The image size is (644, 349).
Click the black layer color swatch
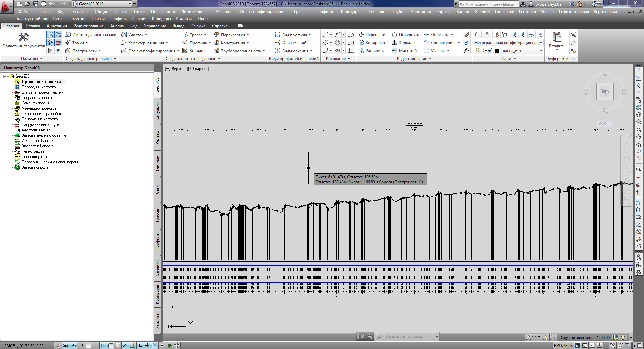pos(497,51)
